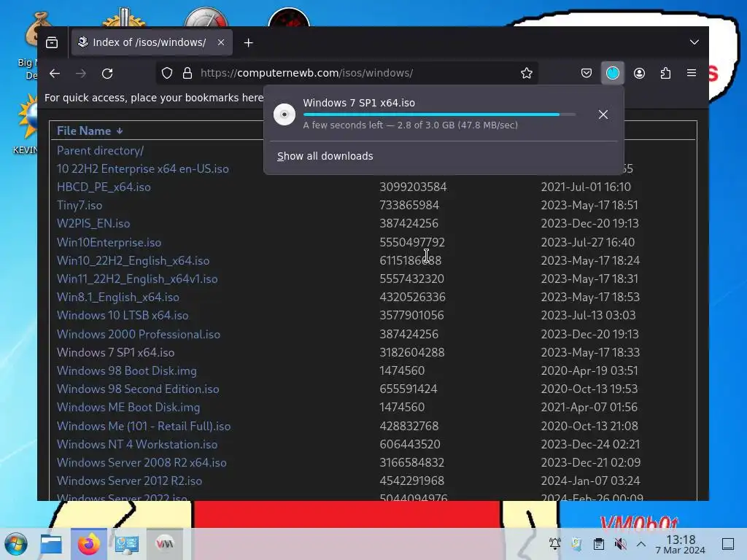The width and height of the screenshot is (747, 560).
Task: Click file size 733865984
Action: pos(409,205)
